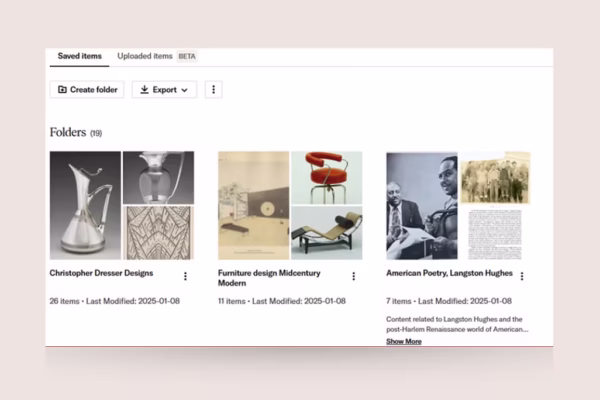The width and height of the screenshot is (600, 400).
Task: Open the Furniture design Midcentury Modern folder title
Action: 269,278
